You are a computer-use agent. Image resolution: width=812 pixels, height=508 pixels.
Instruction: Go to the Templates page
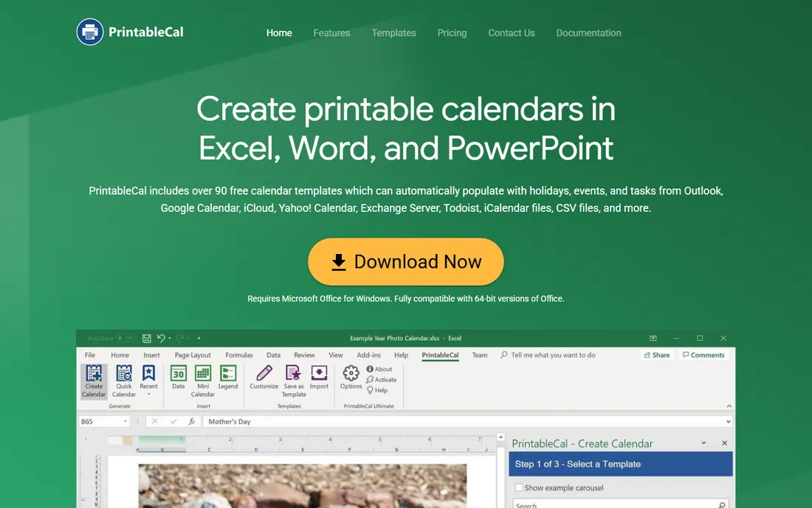coord(393,33)
